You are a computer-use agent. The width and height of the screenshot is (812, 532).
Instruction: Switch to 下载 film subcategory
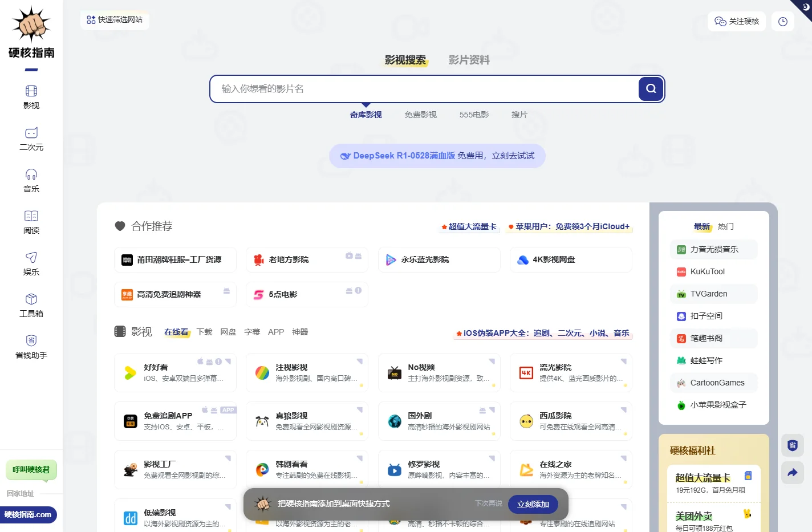click(x=204, y=332)
